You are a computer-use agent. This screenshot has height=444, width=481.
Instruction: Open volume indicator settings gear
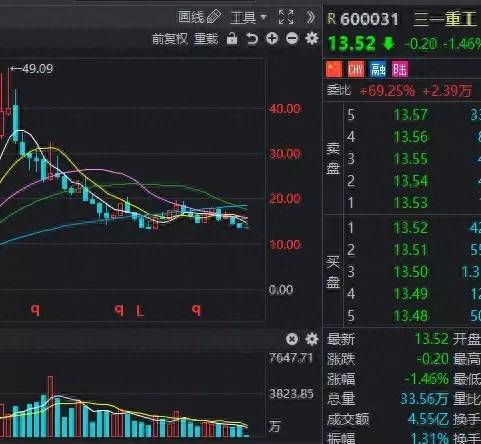click(312, 339)
